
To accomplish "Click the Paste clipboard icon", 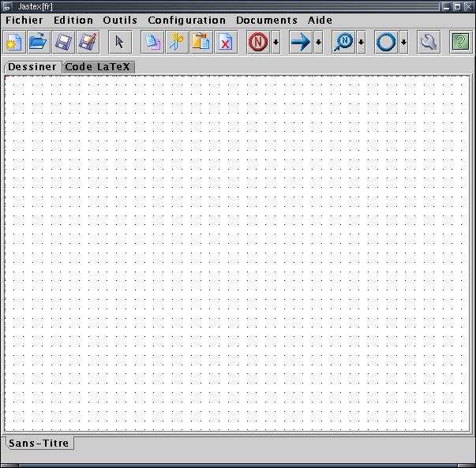I will click(201, 43).
